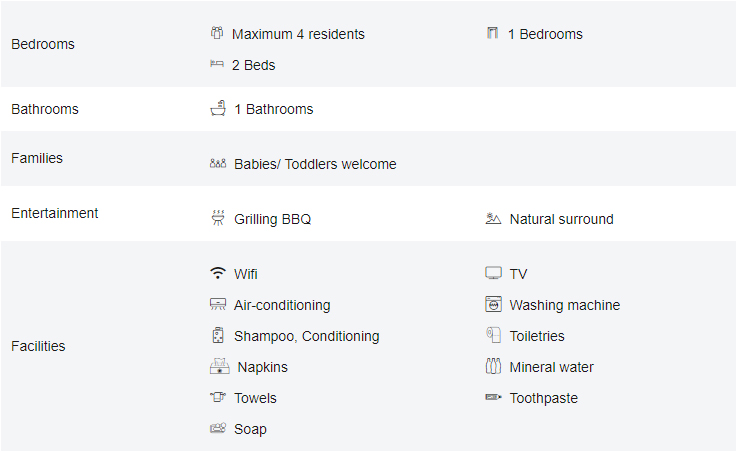This screenshot has width=736, height=452.
Task: Click the Grilling BBQ icon
Action: tap(218, 218)
